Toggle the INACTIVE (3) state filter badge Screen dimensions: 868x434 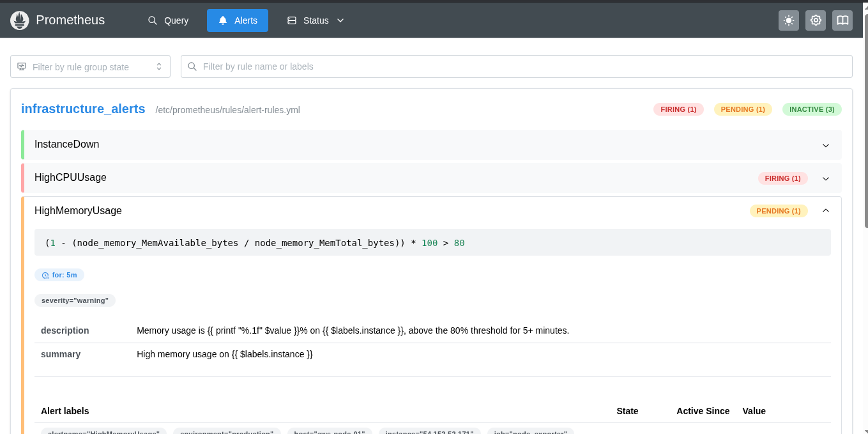coord(812,109)
